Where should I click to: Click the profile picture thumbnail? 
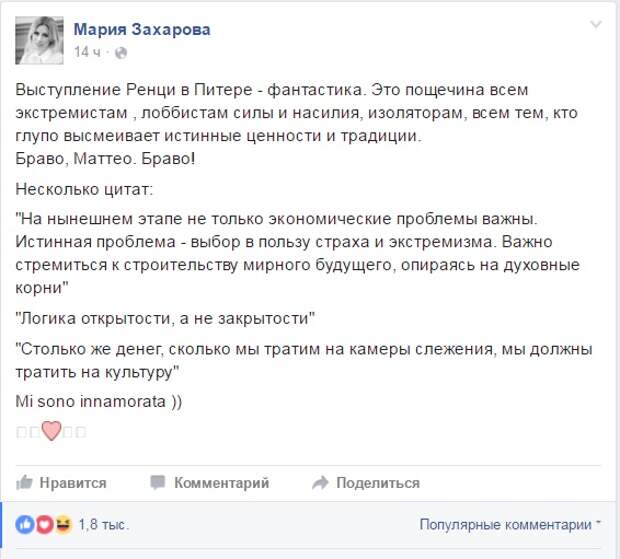(39, 40)
